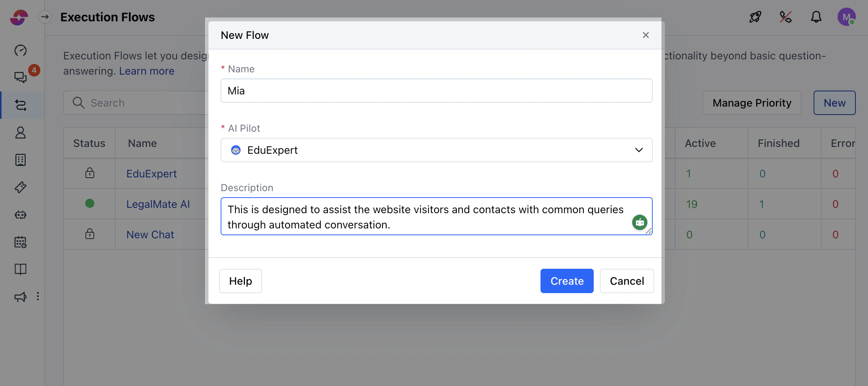Open the New Chat flow link

pyautogui.click(x=150, y=234)
